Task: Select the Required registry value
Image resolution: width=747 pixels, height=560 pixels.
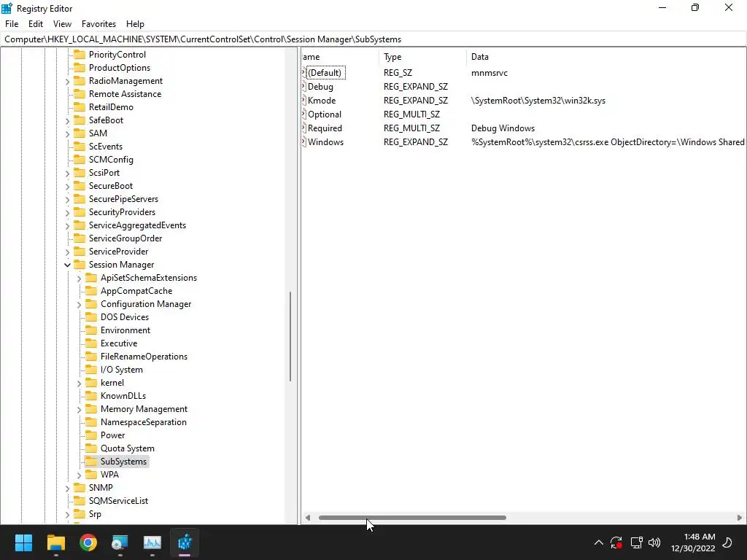Action: pyautogui.click(x=325, y=128)
